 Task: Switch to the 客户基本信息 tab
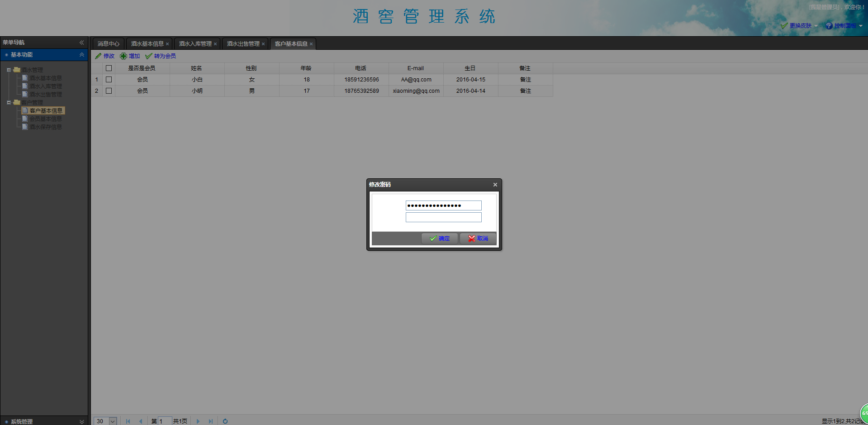coord(291,44)
